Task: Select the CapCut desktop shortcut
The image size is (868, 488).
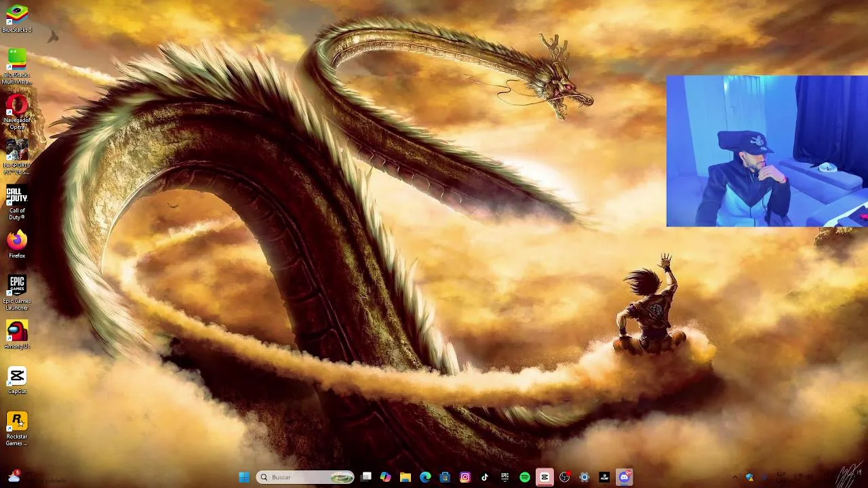Action: pyautogui.click(x=17, y=380)
